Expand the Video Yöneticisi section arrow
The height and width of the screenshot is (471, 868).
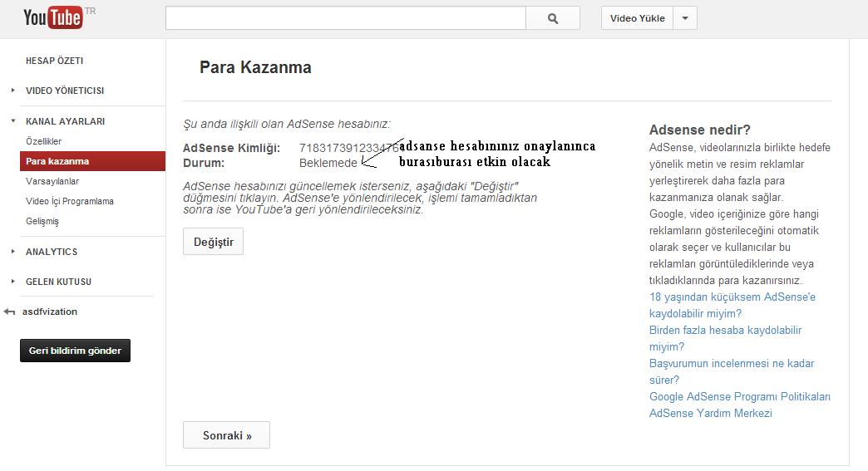(12, 90)
